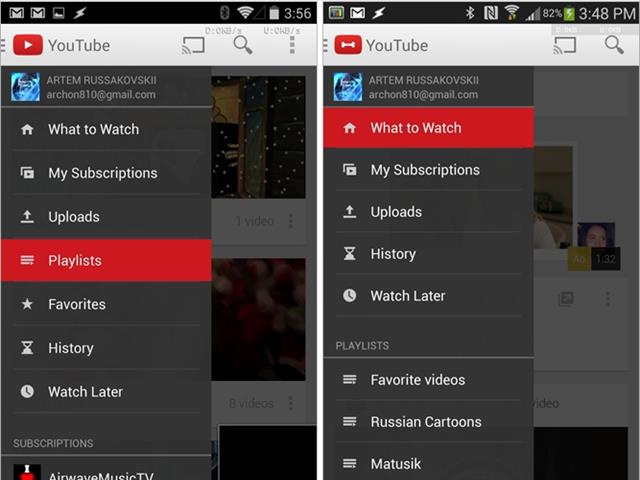Tap home icon in right highlighted row

pos(349,128)
